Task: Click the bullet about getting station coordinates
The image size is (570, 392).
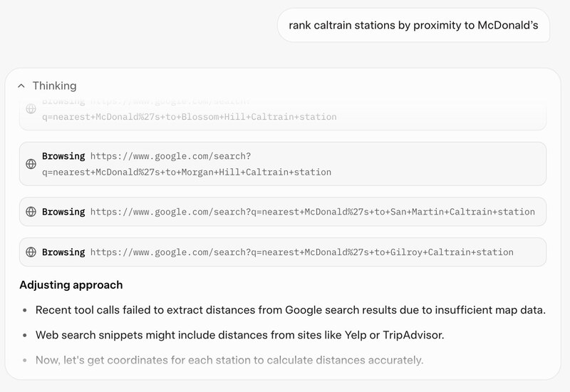Action: [x=229, y=360]
